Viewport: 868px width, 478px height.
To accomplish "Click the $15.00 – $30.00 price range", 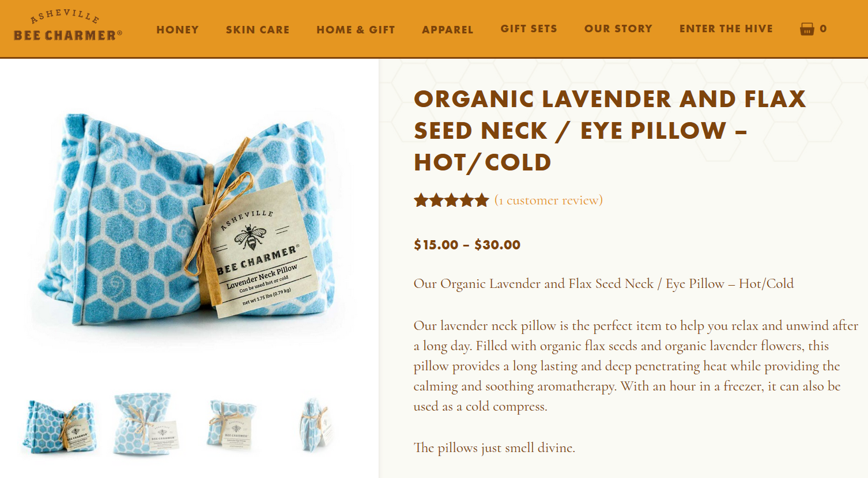I will (467, 245).
